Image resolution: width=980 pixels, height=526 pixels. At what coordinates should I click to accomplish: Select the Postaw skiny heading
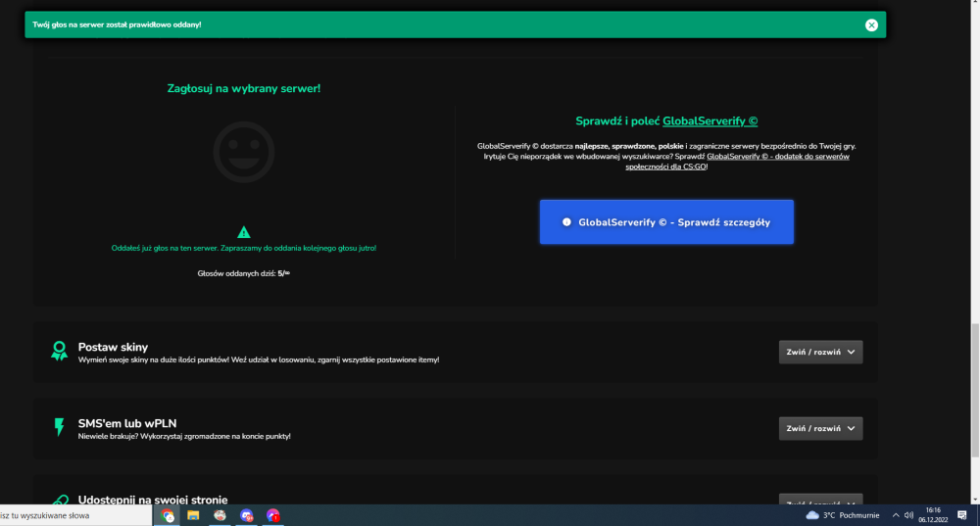[x=113, y=347]
